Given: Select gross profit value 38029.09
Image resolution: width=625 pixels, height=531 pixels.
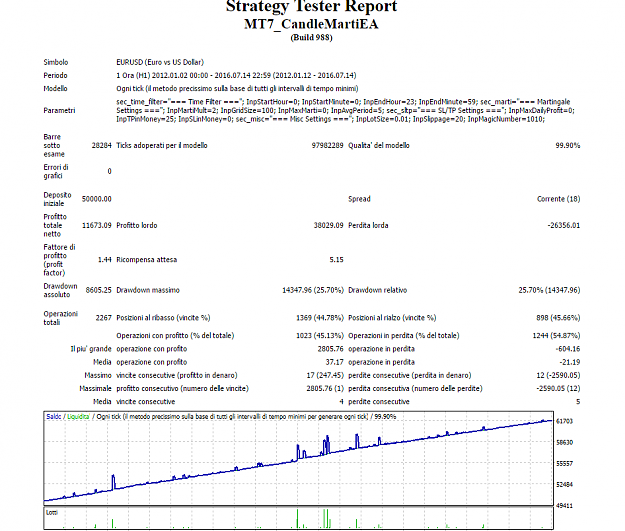Looking at the screenshot, I should click(x=328, y=225).
